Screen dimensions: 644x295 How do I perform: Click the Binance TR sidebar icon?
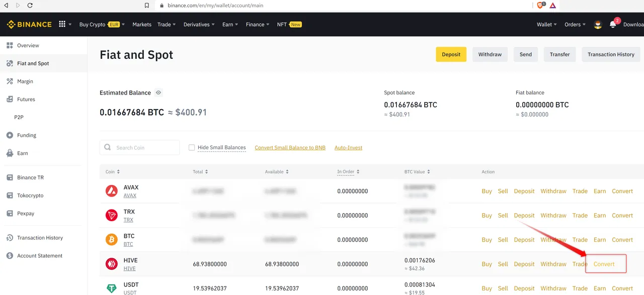coord(10,177)
